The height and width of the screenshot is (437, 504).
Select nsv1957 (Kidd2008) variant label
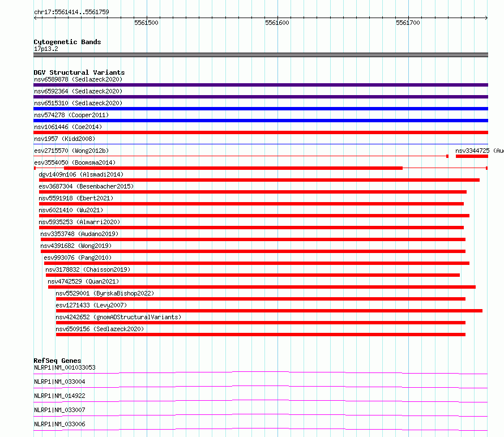coord(65,139)
